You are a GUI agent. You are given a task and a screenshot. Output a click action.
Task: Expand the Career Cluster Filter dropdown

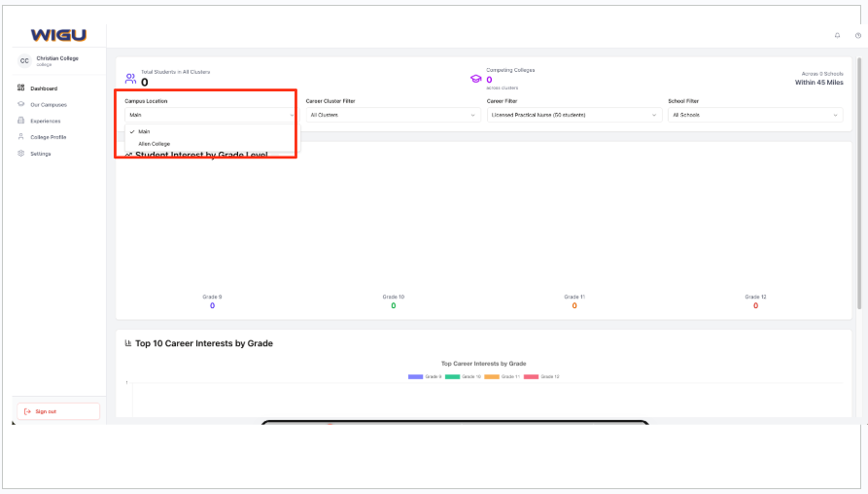393,115
